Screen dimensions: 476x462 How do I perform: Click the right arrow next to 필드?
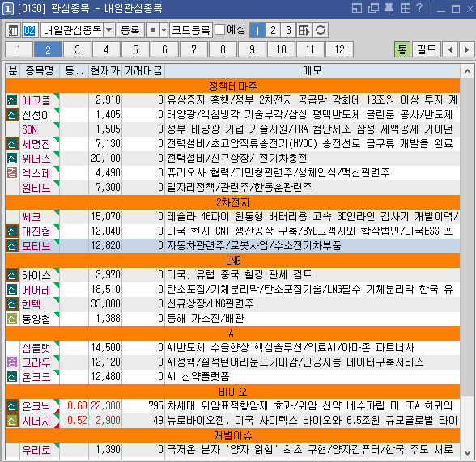(x=467, y=49)
